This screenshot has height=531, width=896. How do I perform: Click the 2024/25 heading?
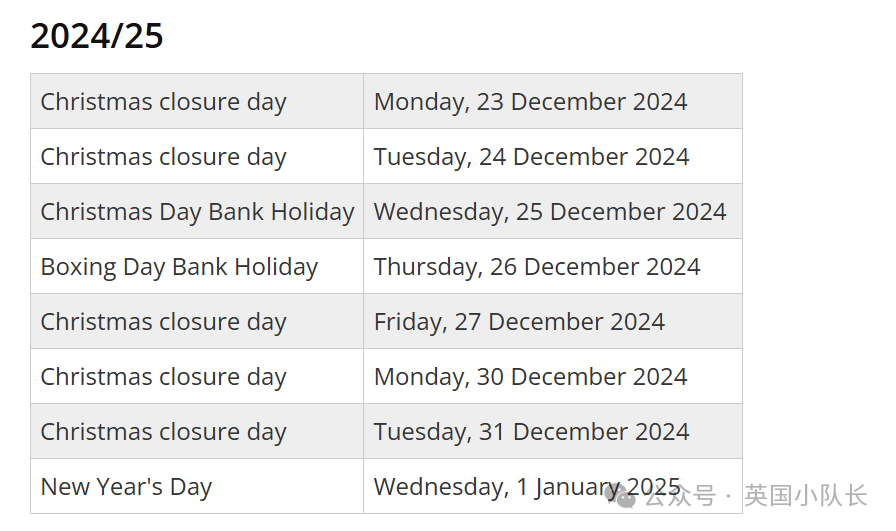pyautogui.click(x=97, y=36)
